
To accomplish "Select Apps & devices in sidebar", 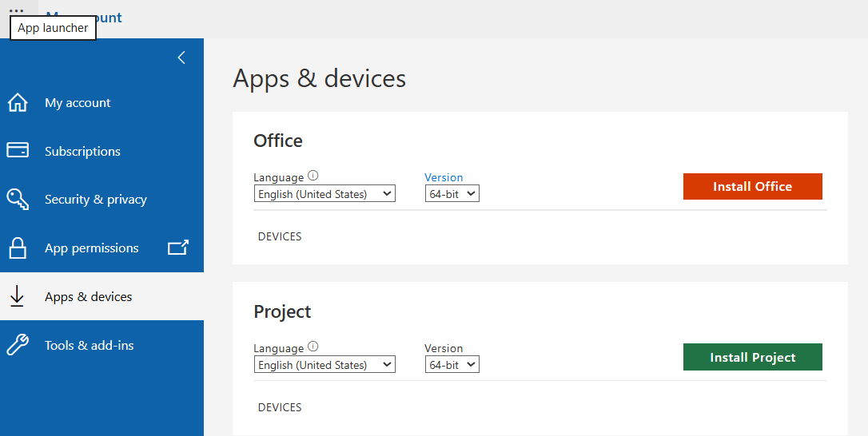I will tap(102, 296).
